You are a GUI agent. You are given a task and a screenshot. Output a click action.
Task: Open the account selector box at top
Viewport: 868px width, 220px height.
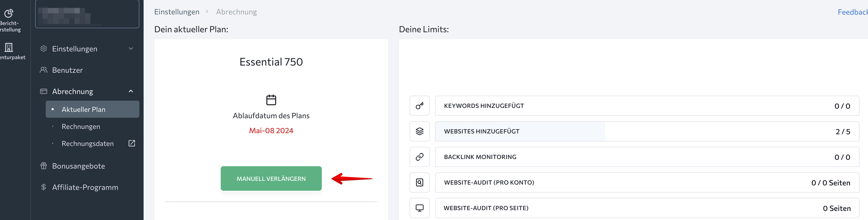(x=87, y=14)
